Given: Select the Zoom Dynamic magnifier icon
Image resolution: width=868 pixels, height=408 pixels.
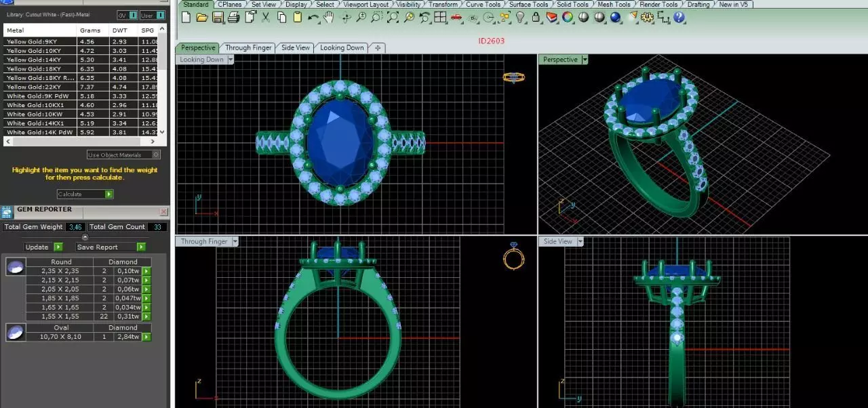Looking at the screenshot, I should pos(361,17).
